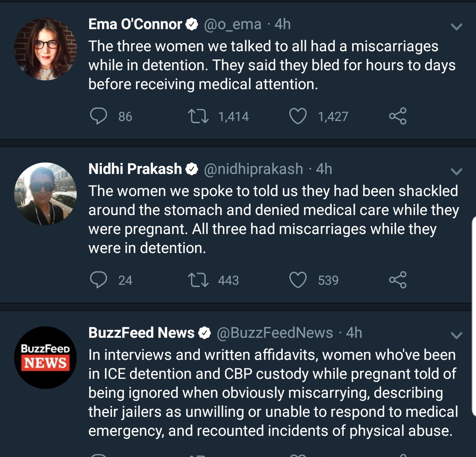Click Ema O'Connor's profile picture

click(45, 49)
